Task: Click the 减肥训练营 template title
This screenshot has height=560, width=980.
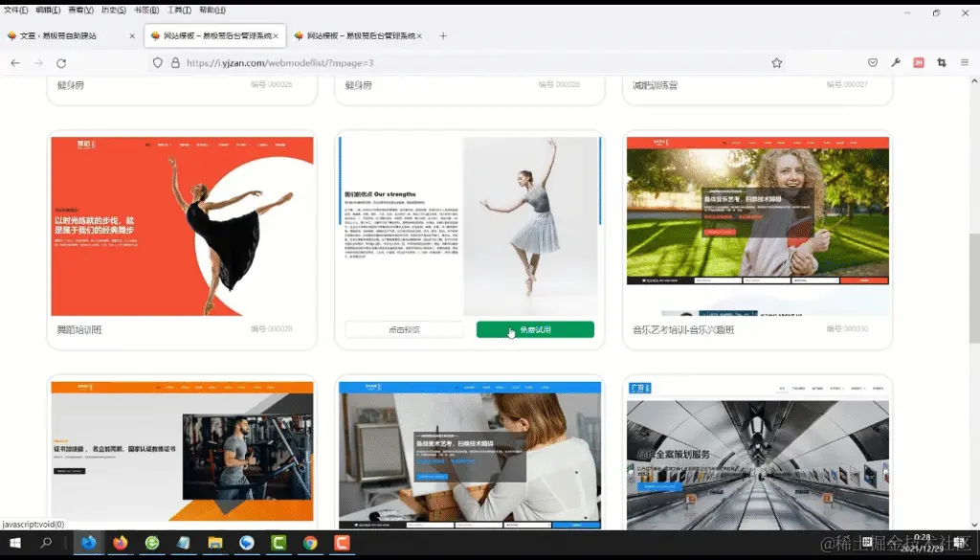Action: click(x=655, y=85)
